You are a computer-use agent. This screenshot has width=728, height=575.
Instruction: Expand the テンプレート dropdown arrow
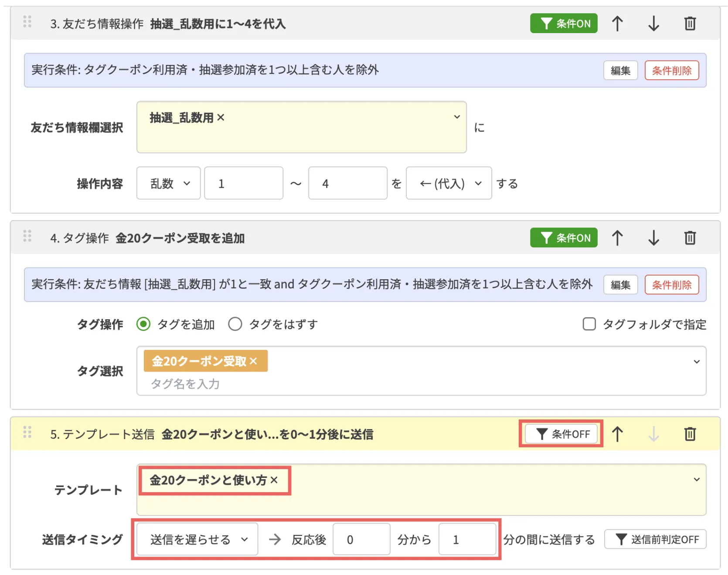coord(697,480)
